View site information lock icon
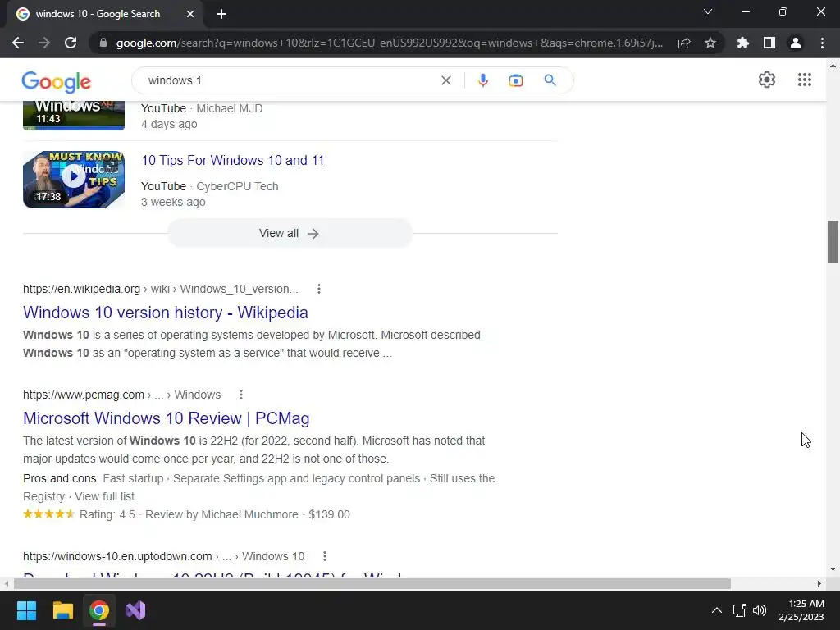The height and width of the screenshot is (630, 840). click(103, 43)
